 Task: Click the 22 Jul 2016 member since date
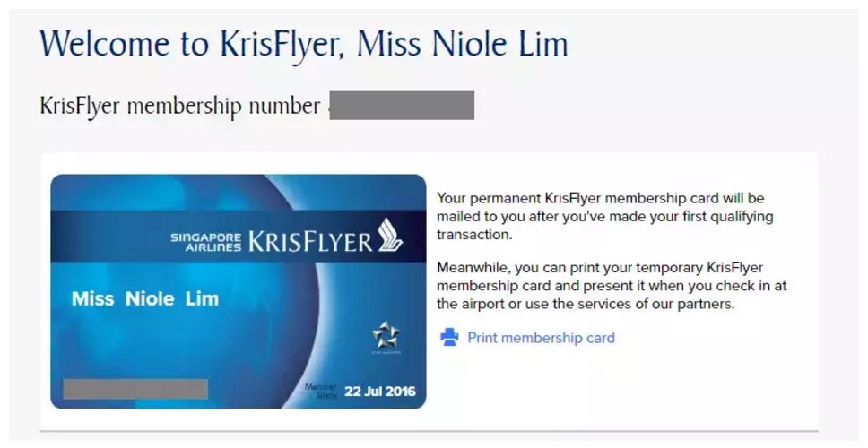click(380, 391)
